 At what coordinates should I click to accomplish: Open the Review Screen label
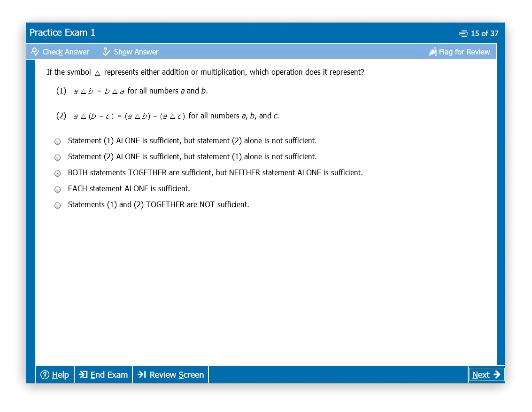point(177,375)
